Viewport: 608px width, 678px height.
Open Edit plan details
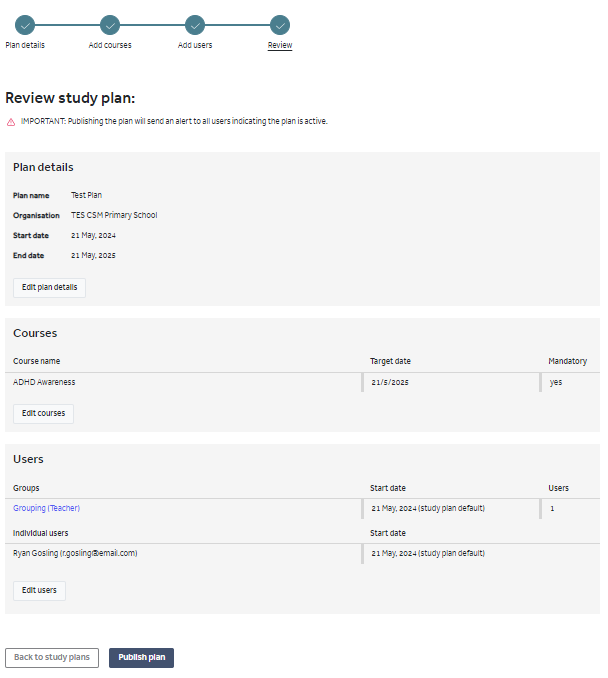pyautogui.click(x=49, y=288)
